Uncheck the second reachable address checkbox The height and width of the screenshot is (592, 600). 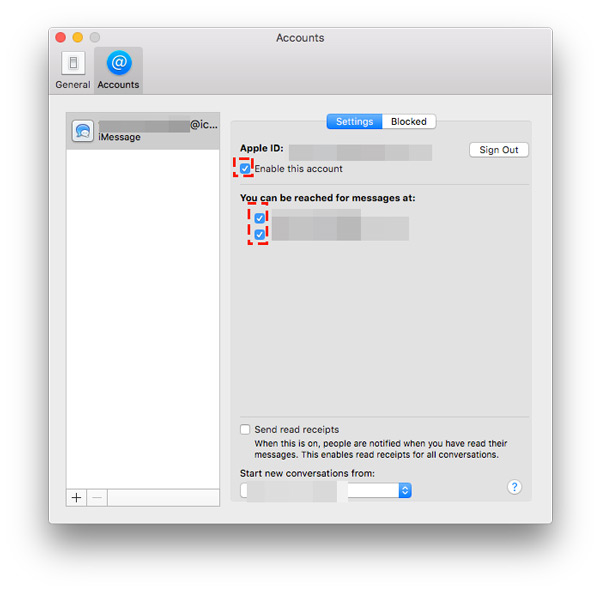point(259,234)
